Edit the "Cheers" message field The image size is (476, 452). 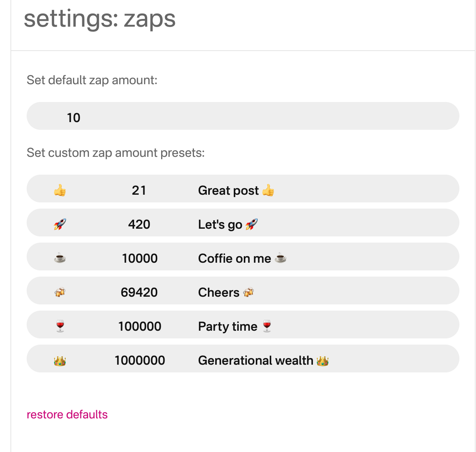226,292
